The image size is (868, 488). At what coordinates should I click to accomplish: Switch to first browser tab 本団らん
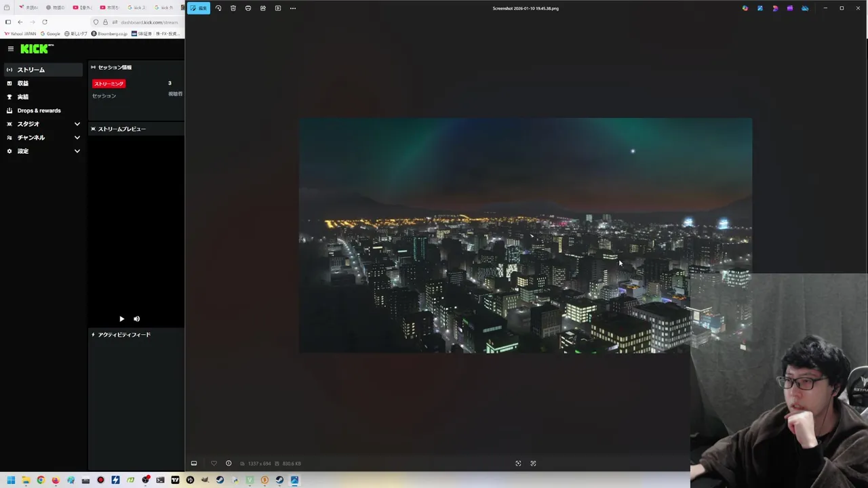pos(27,7)
